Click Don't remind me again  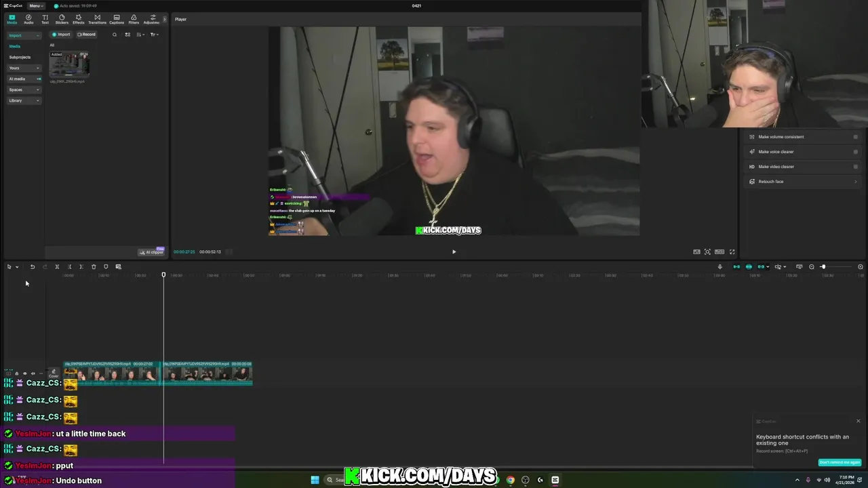tap(840, 462)
